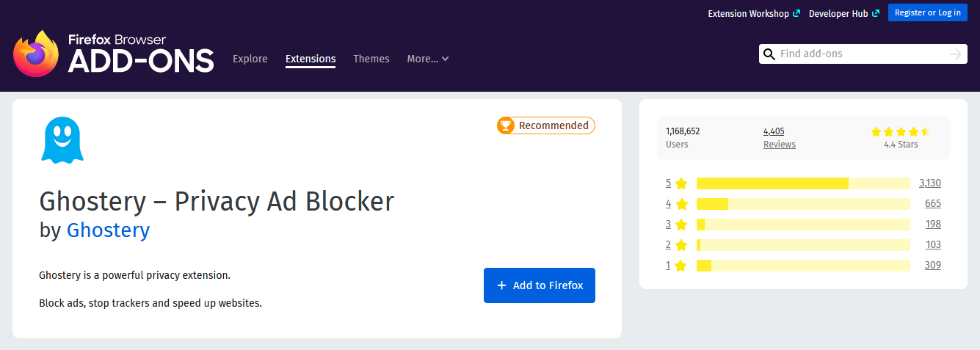Screen dimensions: 980x350
Task: Click the 4.4 stars rating icons
Action: point(900,132)
